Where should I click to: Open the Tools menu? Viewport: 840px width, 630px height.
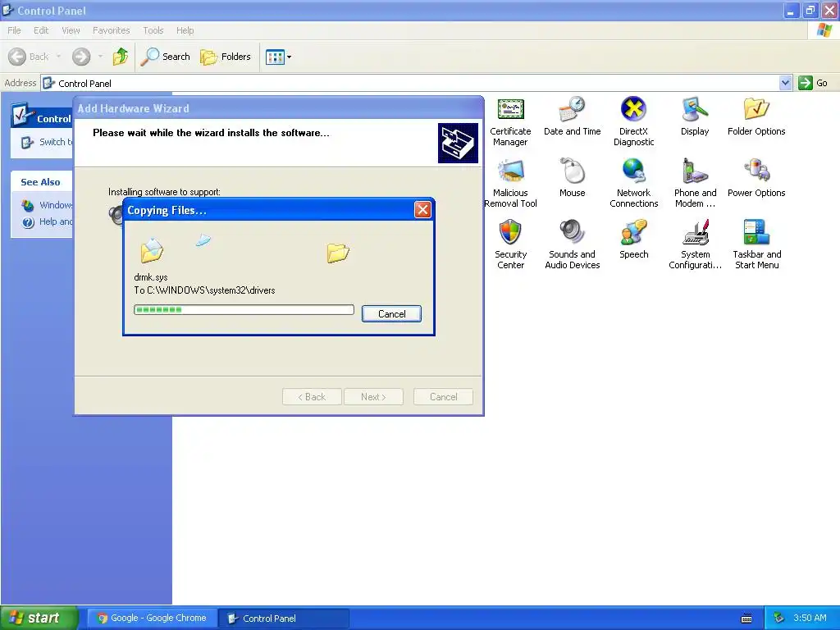[153, 30]
